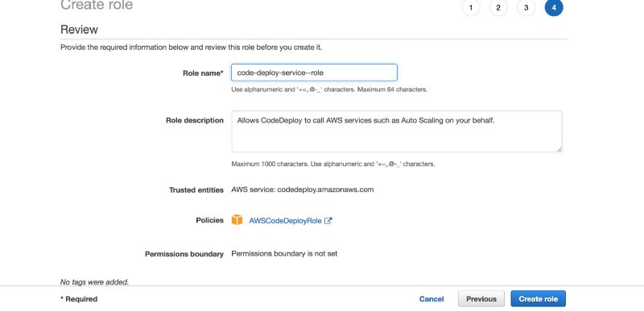The width and height of the screenshot is (644, 312).
Task: Open the AWSCodeDeployRole policy link
Action: [x=286, y=221]
